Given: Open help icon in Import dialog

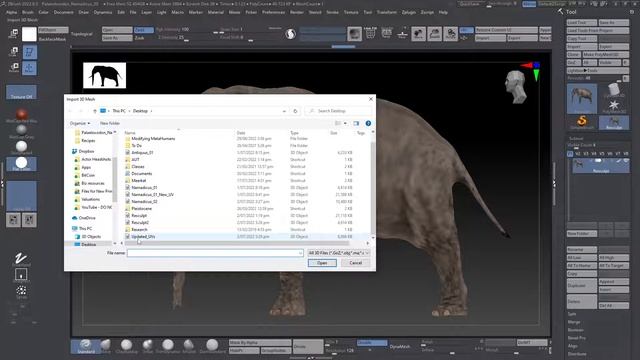Looking at the screenshot, I should [368, 123].
